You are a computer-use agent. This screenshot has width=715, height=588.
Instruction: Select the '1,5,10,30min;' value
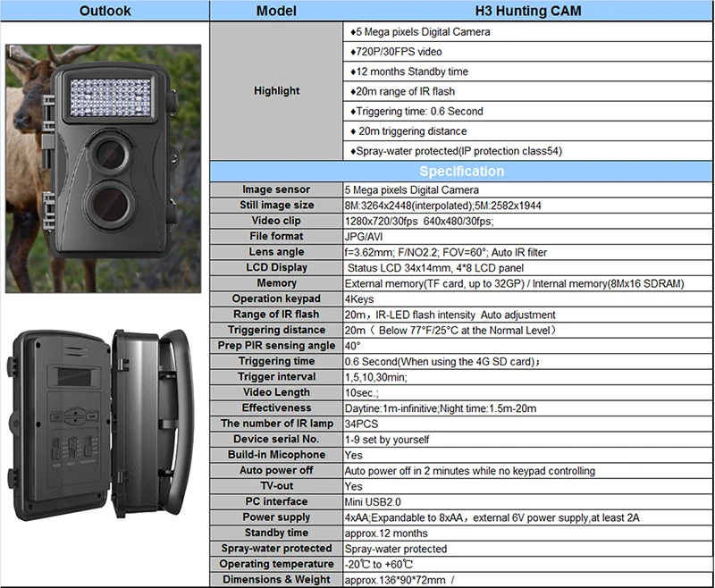coord(375,377)
